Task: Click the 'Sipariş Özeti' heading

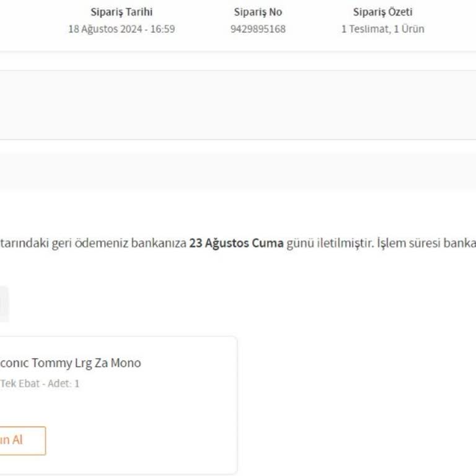Action: pyautogui.click(x=382, y=12)
